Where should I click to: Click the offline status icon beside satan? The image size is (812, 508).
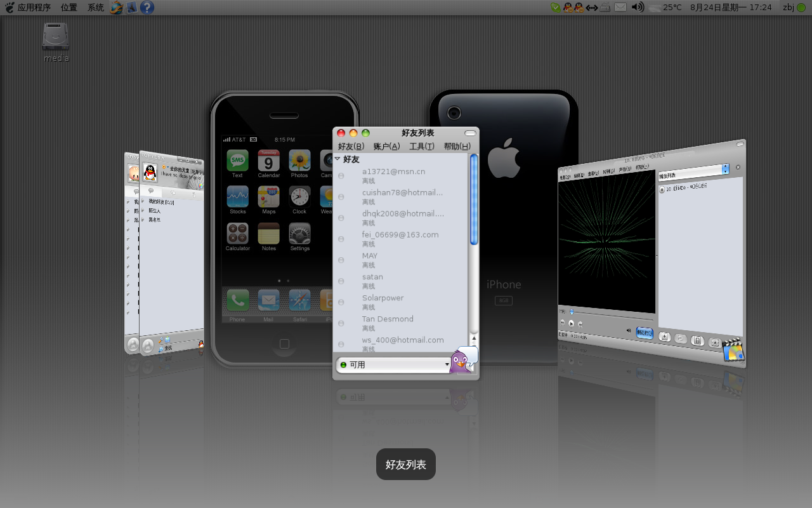(x=341, y=281)
